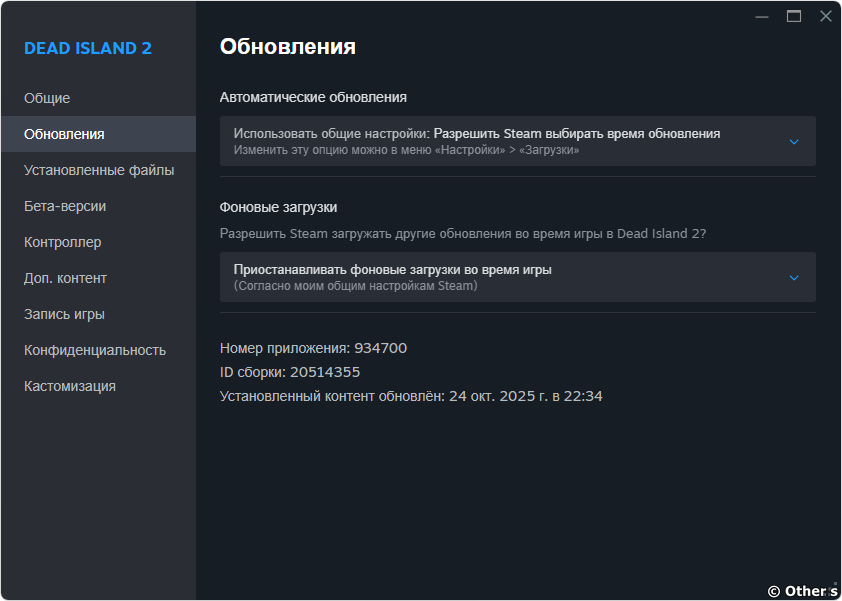Image resolution: width=842 pixels, height=601 pixels.
Task: Select Обновления in the sidebar
Action: (x=64, y=134)
